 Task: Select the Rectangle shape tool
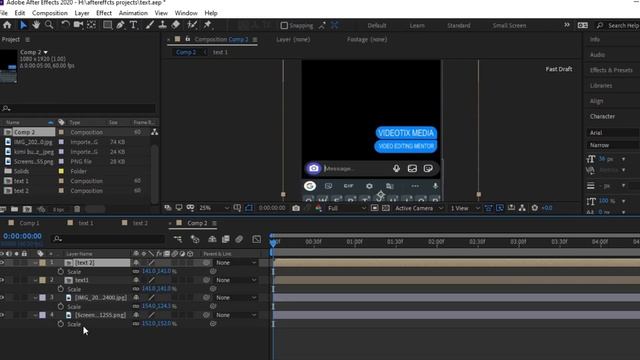107,25
